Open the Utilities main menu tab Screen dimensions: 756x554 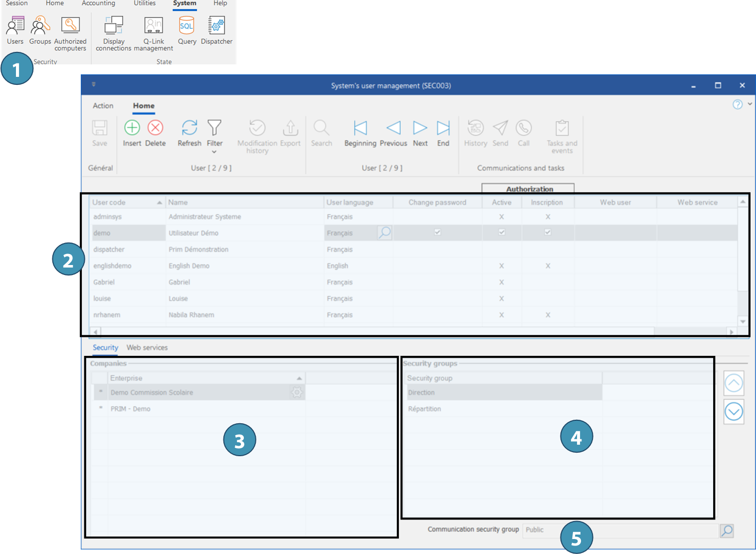click(145, 3)
